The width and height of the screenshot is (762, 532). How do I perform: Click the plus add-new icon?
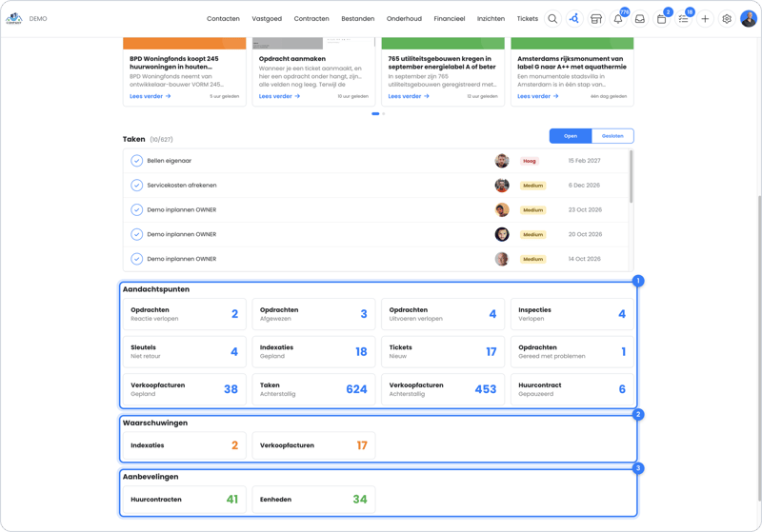click(x=705, y=19)
